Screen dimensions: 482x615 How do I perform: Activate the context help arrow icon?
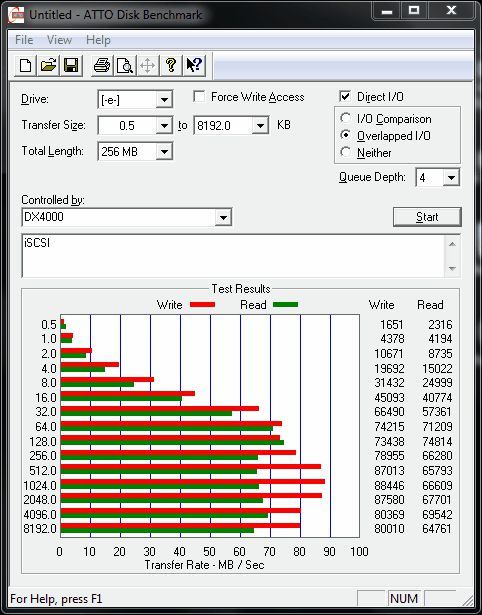coord(194,65)
